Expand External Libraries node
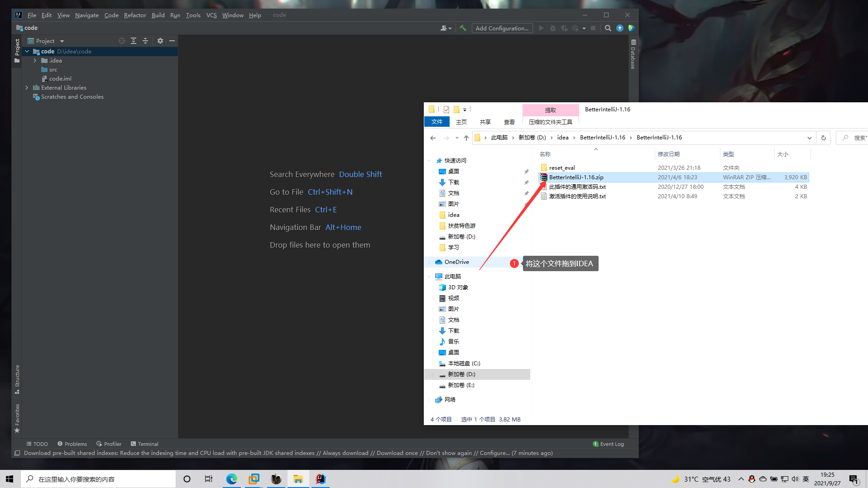 pos(27,88)
